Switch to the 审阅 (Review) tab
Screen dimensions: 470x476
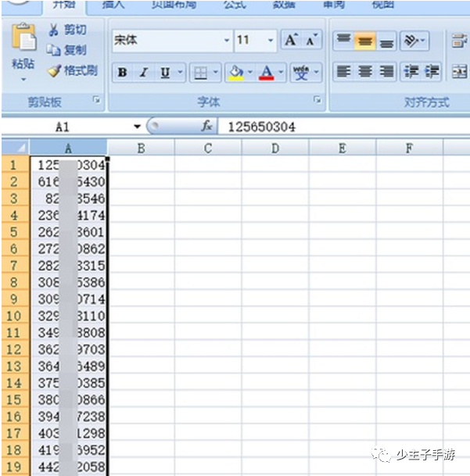[334, 5]
